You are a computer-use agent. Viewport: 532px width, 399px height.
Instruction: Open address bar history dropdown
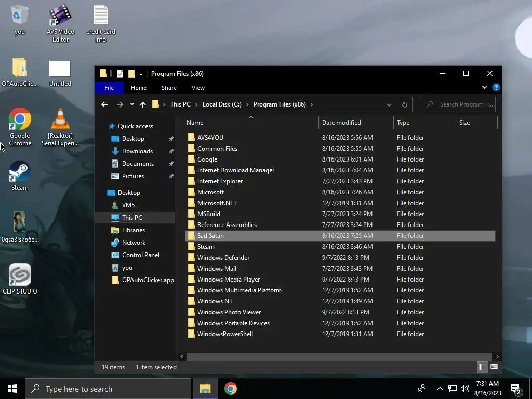(x=389, y=104)
